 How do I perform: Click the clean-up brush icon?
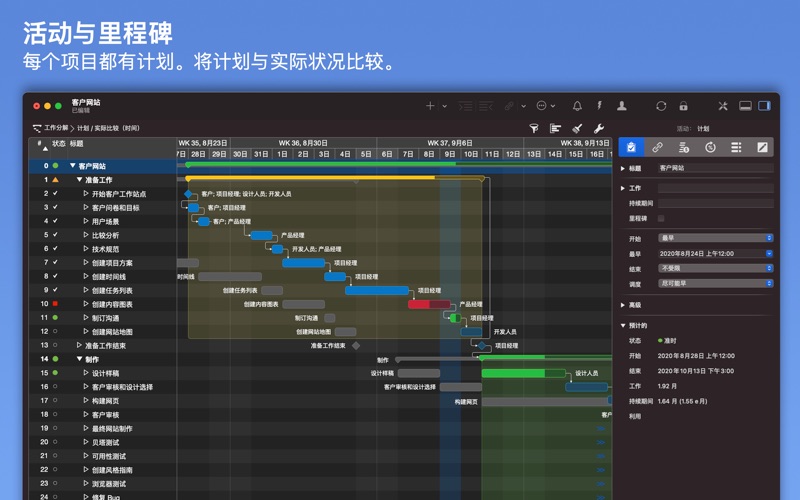577,129
